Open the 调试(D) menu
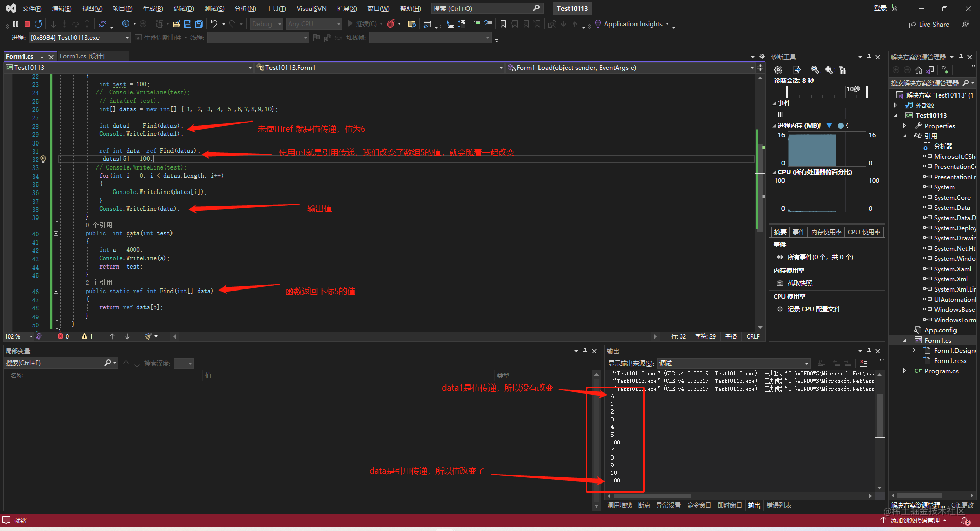Screen dimensions: 980x531 click(x=184, y=8)
